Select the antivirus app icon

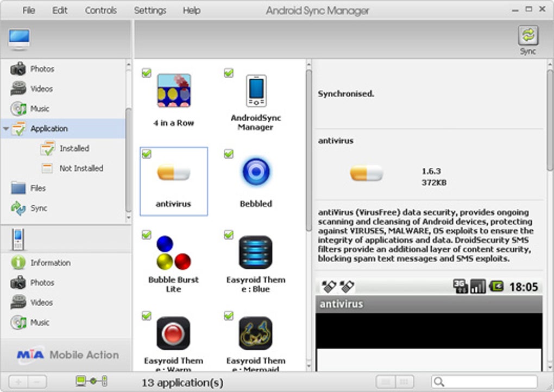click(173, 173)
